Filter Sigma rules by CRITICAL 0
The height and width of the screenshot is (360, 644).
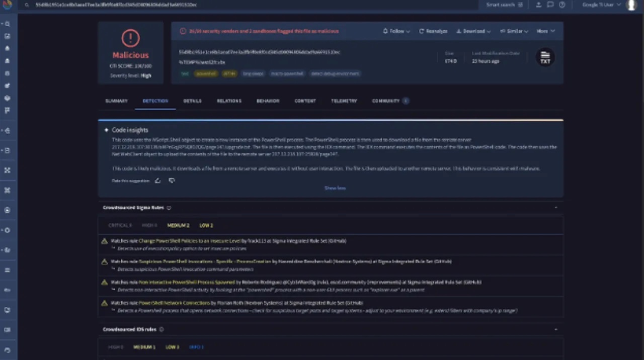coord(120,226)
